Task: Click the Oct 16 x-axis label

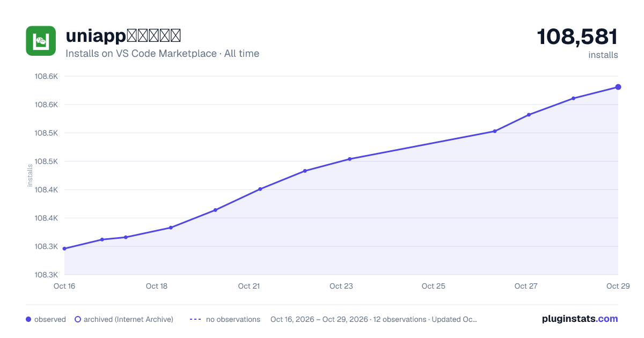Action: coord(64,286)
